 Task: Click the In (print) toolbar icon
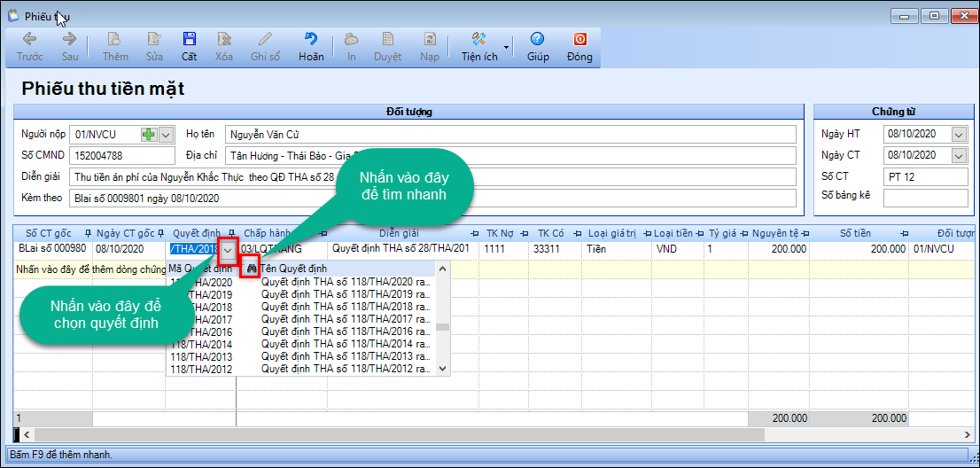(352, 48)
